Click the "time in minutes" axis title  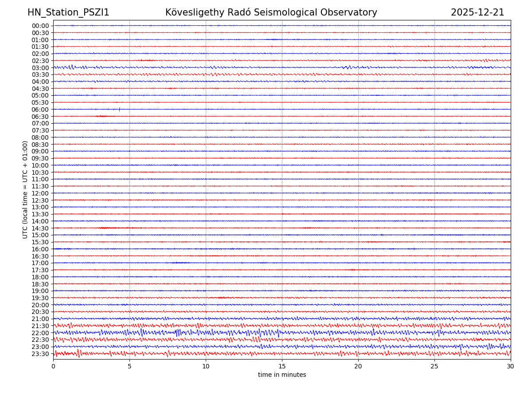pos(282,375)
